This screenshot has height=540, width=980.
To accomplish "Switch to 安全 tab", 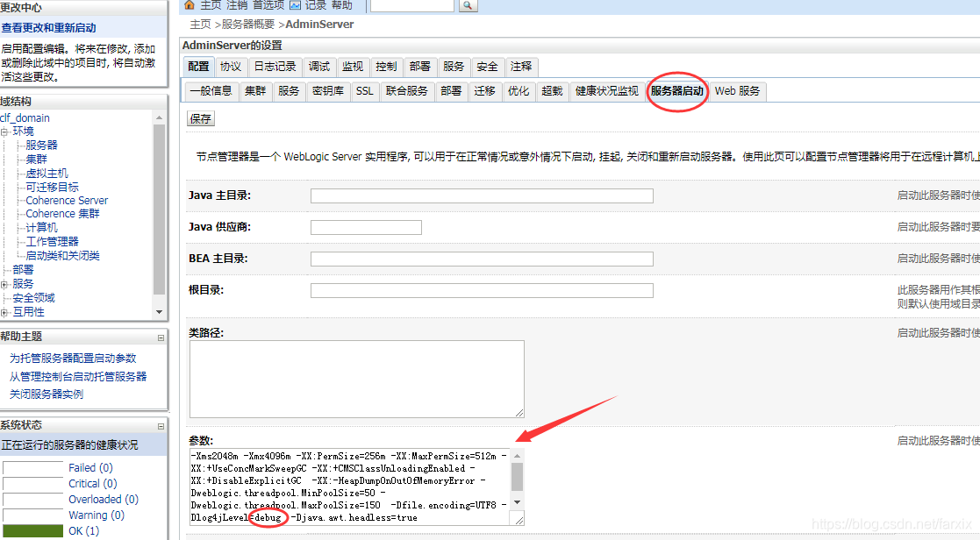I will 487,66.
